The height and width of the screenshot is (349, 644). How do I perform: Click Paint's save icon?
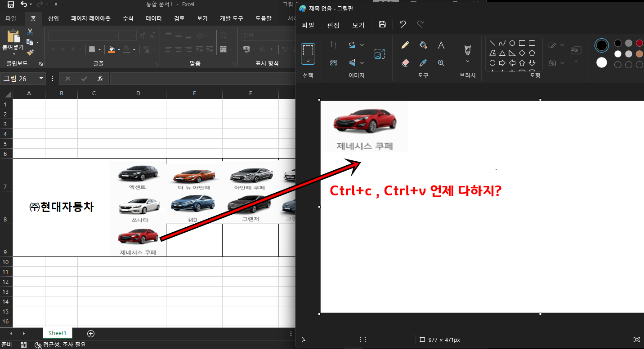[x=382, y=24]
